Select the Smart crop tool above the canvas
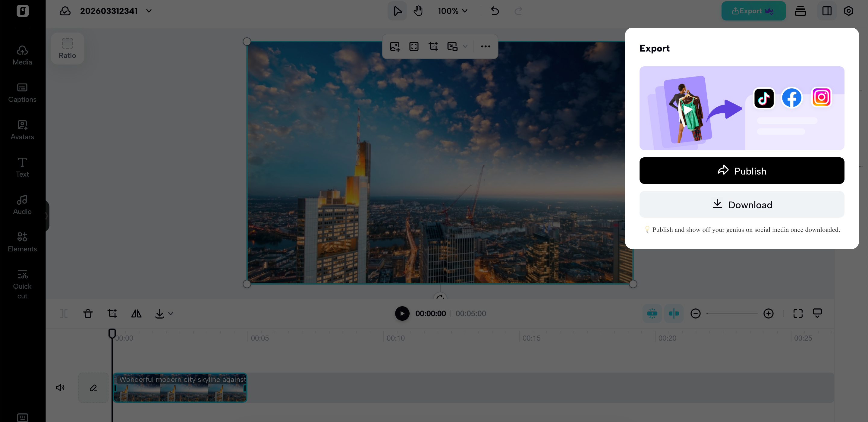The image size is (868, 422). pyautogui.click(x=434, y=46)
